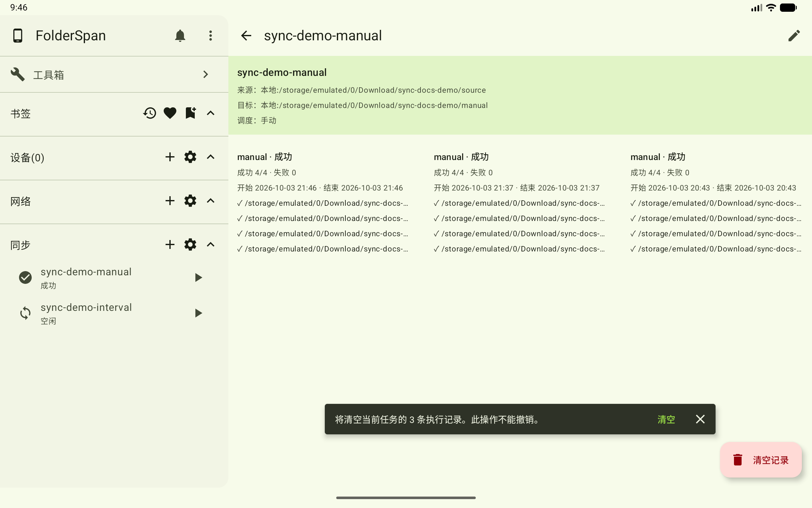Collapse the 设备(0) section
Screen dimensions: 812x508
click(210, 157)
